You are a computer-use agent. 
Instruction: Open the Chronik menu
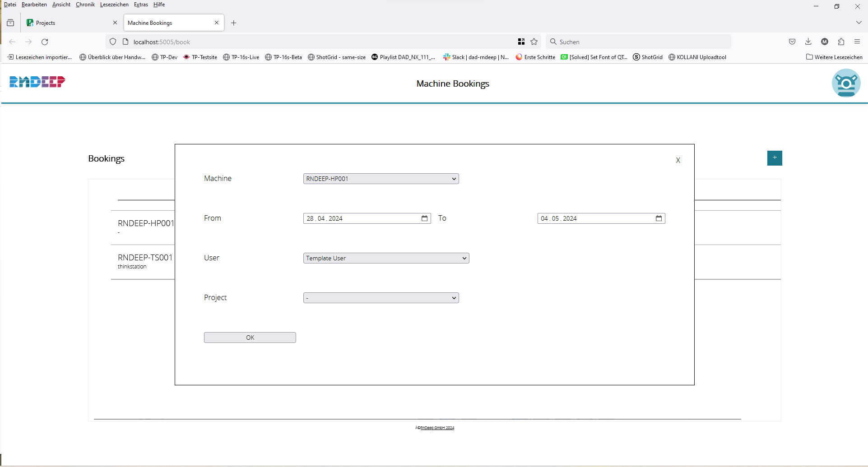(x=85, y=5)
